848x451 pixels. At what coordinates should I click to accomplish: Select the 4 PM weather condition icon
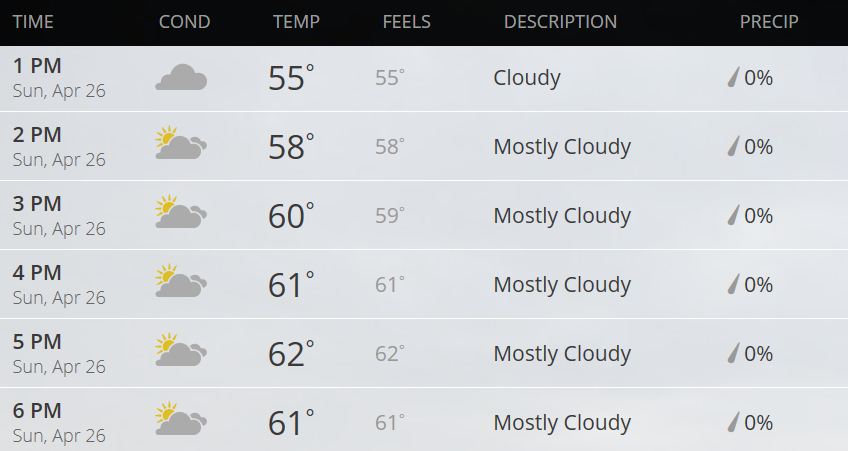point(181,281)
